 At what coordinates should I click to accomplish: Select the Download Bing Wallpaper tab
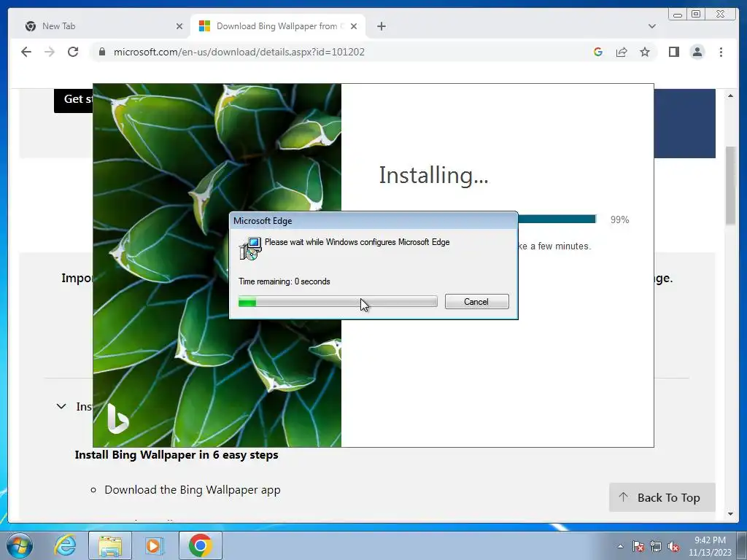click(x=278, y=26)
